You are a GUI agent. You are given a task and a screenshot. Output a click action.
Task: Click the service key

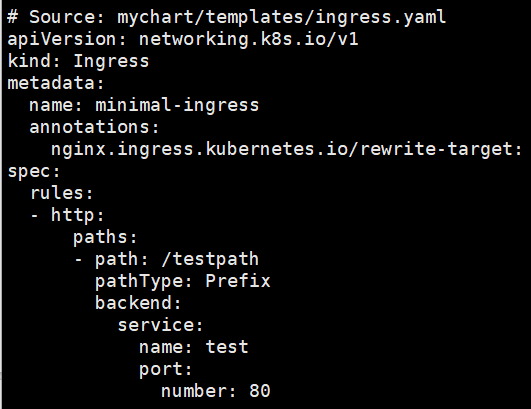[160, 325]
